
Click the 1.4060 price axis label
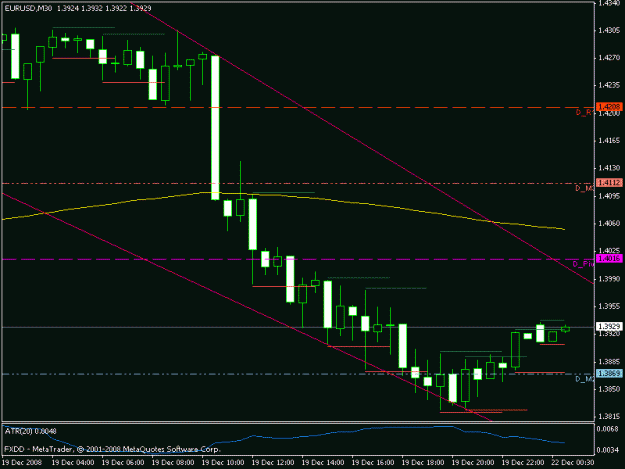(609, 224)
